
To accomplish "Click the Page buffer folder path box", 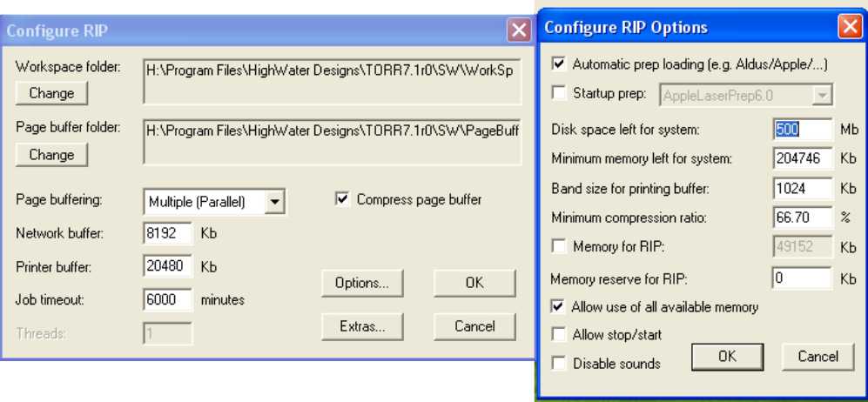I will (333, 142).
